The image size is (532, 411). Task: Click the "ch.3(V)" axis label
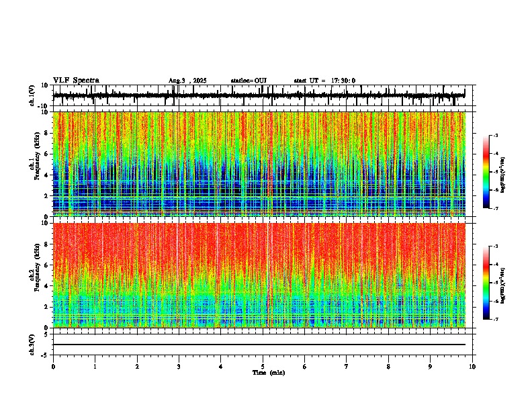(32, 345)
